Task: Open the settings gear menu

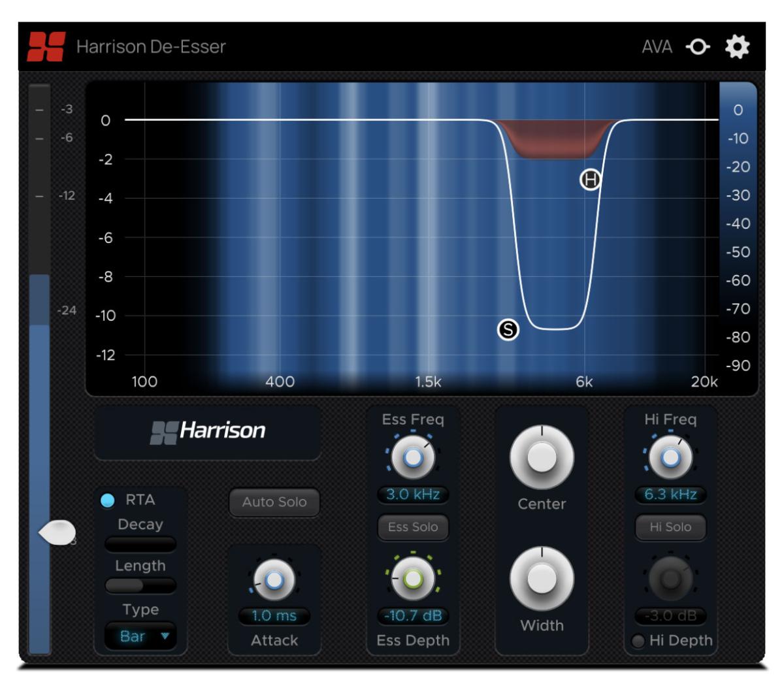Action: click(738, 47)
